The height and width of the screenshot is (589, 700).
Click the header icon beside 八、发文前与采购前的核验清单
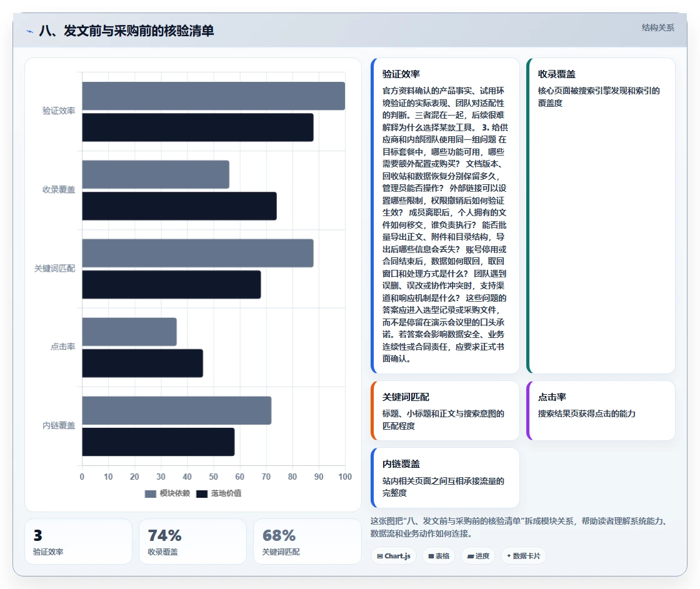(30, 31)
